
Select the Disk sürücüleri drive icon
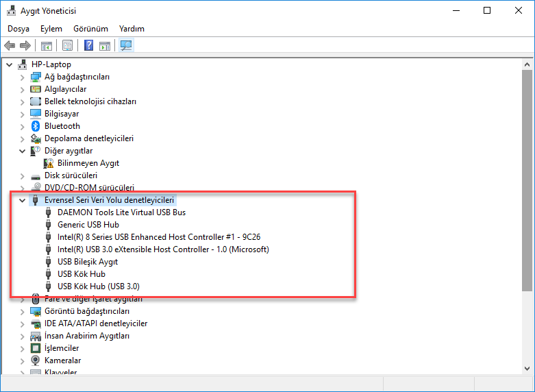(36, 177)
